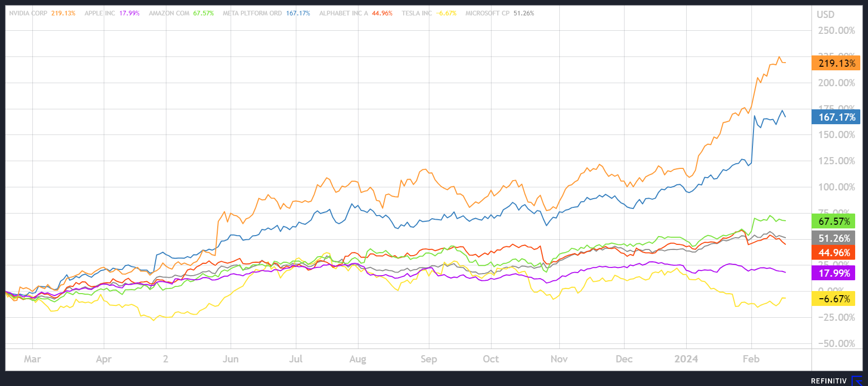Select the MICROSOFT CP legend entry
868x386 pixels.
487,13
